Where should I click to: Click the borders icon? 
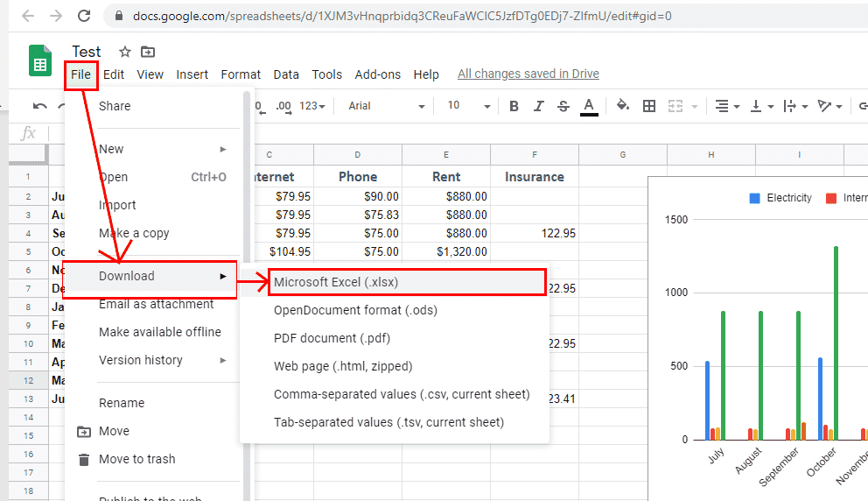pyautogui.click(x=648, y=106)
